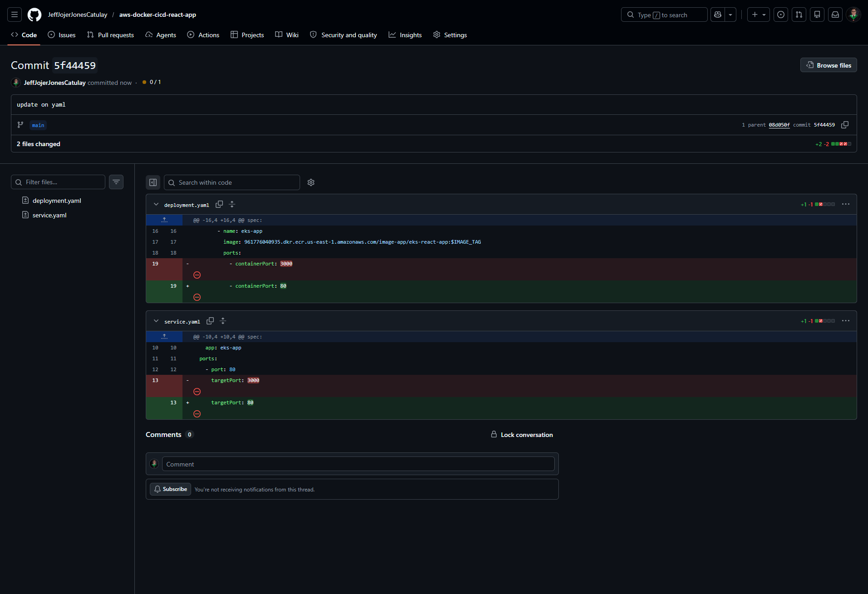Expand all lines in deployment.yaml
Viewport: 868px width, 594px height.
point(232,204)
